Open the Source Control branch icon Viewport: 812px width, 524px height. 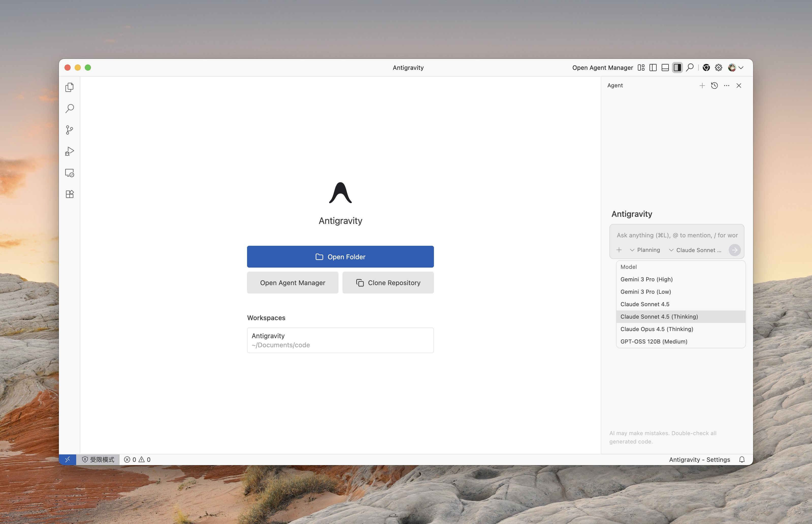pos(69,130)
